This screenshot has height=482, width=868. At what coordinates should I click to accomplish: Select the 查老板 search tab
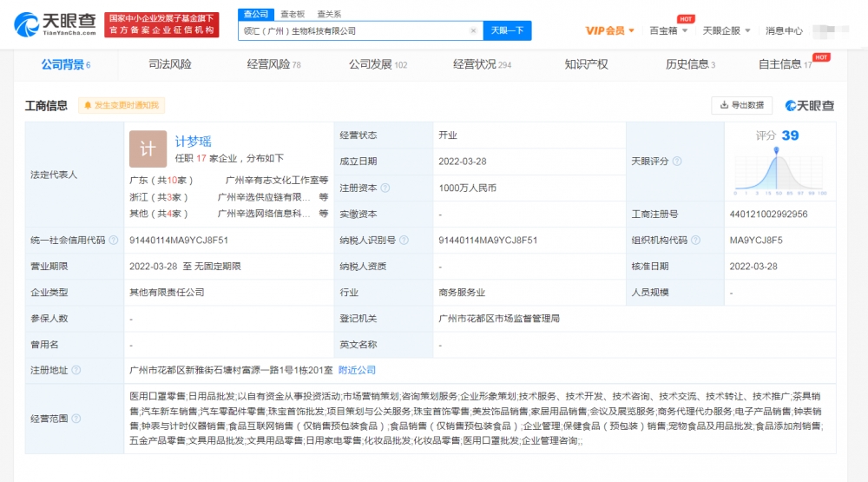[293, 14]
